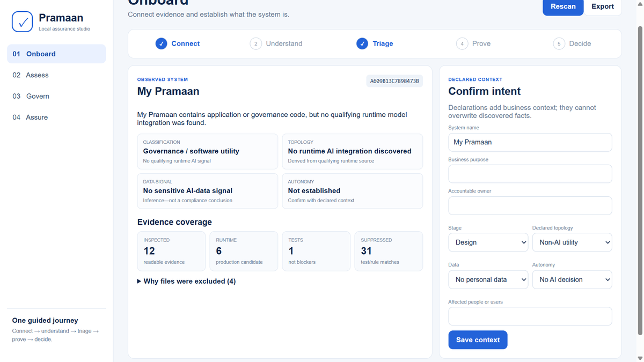Click the My Pramaan observed system heading

(x=169, y=91)
